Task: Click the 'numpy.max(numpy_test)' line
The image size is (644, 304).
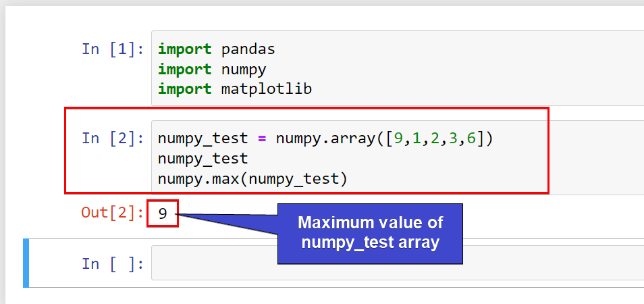Action: click(252, 179)
